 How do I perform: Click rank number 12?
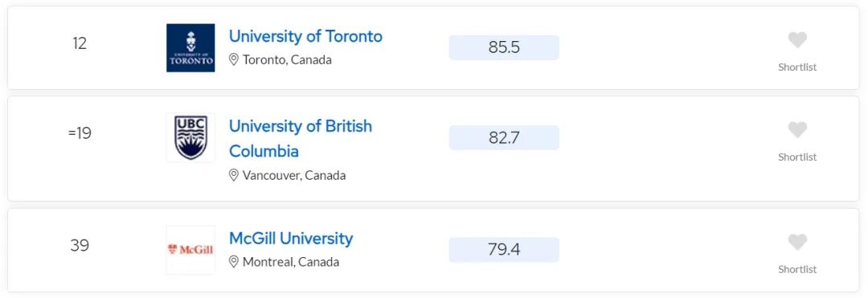click(x=80, y=43)
